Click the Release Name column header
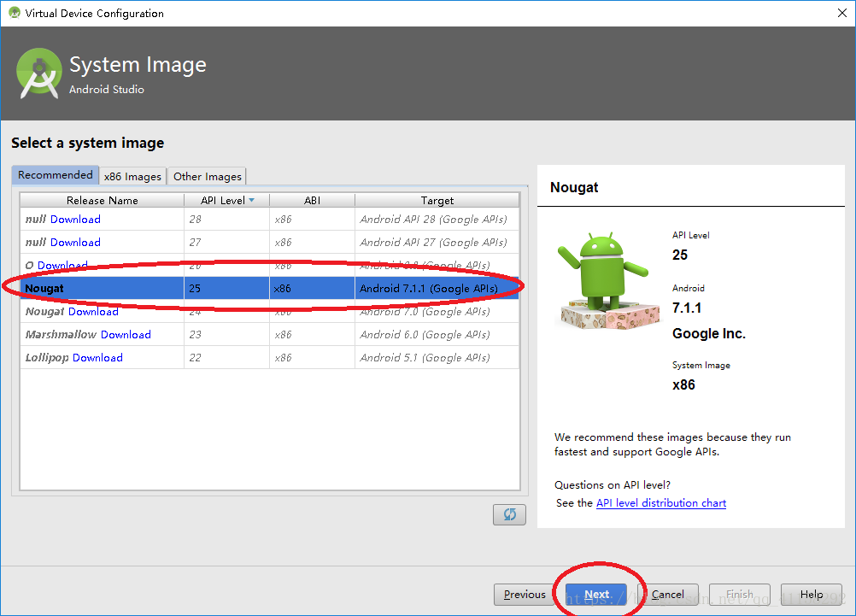Image resolution: width=856 pixels, height=616 pixels. pyautogui.click(x=102, y=201)
